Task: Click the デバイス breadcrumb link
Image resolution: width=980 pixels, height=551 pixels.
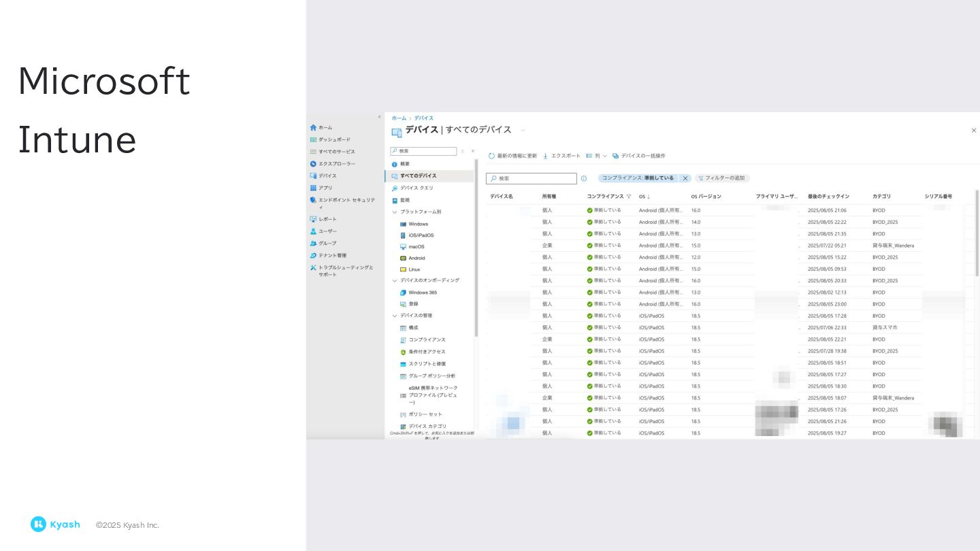Action: pyautogui.click(x=424, y=118)
